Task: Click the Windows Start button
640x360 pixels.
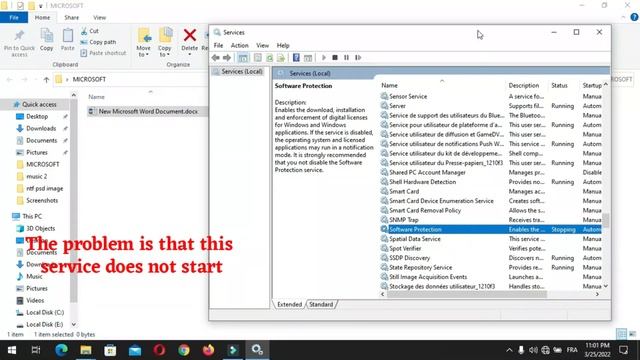Action: pyautogui.click(x=12, y=350)
